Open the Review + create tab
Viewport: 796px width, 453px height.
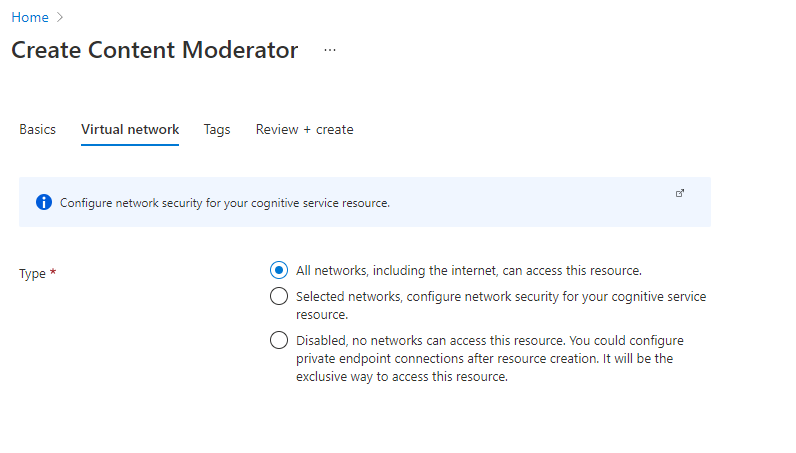click(x=304, y=130)
